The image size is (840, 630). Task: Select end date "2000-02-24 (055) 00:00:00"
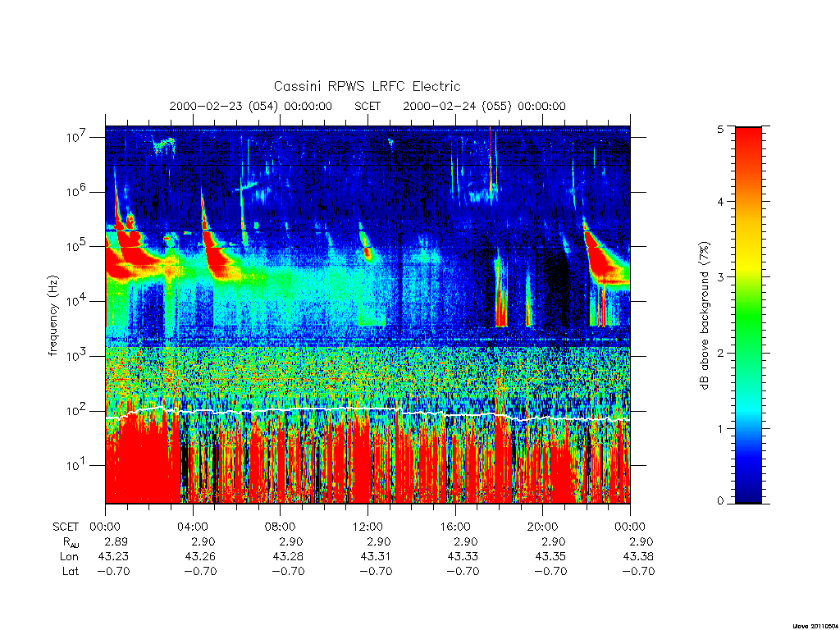click(484, 106)
